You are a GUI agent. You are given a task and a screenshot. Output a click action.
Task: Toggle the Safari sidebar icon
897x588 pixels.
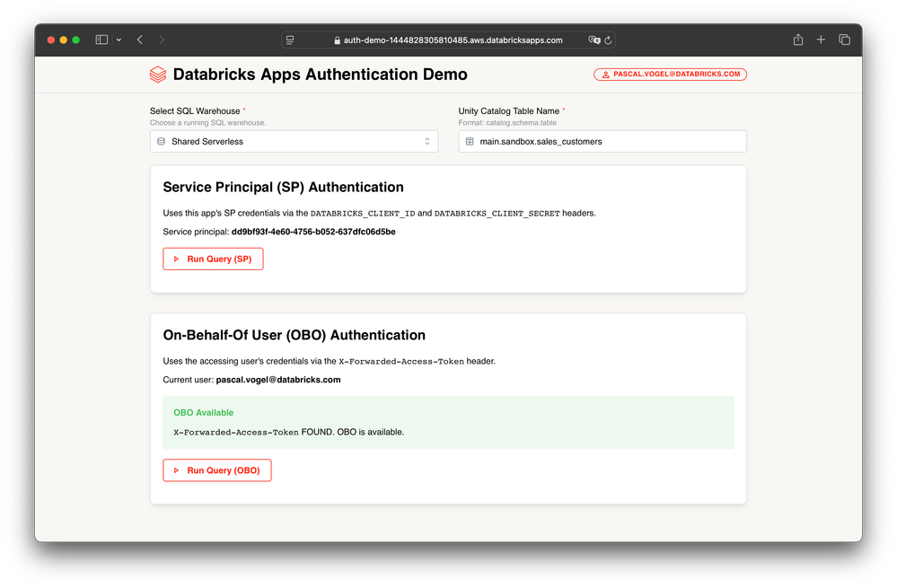[101, 39]
